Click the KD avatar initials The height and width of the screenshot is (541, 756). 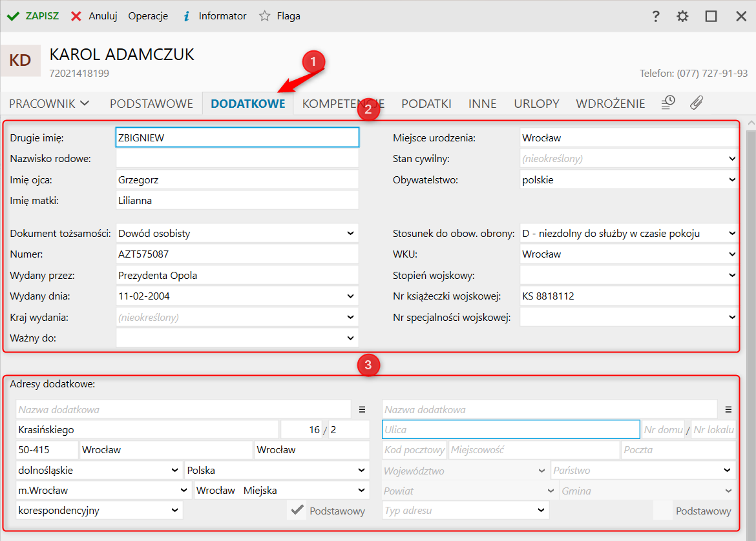(20, 60)
